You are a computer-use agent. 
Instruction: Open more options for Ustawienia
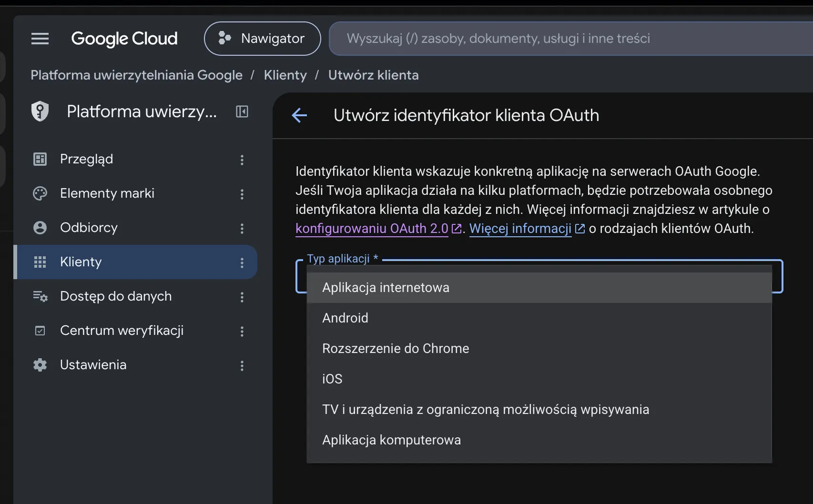click(x=242, y=365)
